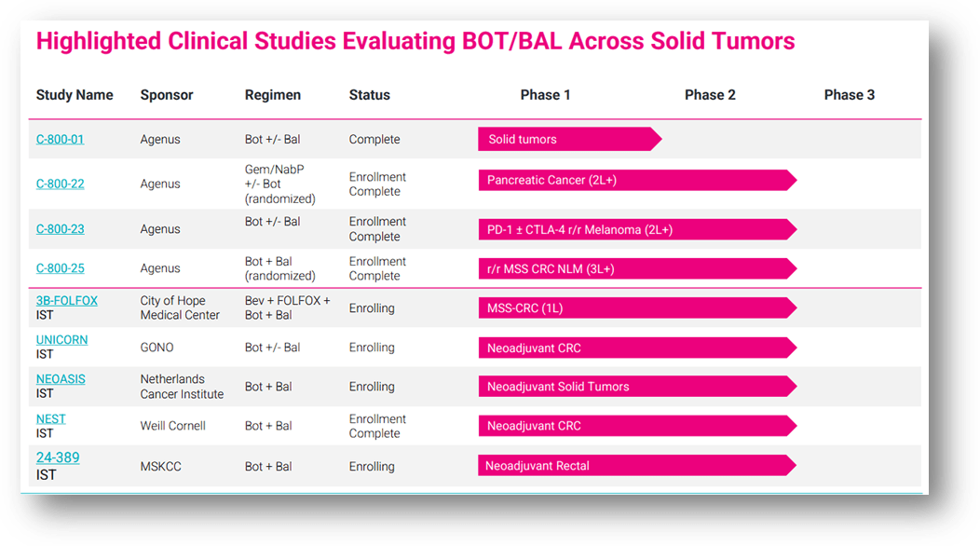Select the Enrolling status for MSKCC study
The height and width of the screenshot is (546, 980).
point(373,466)
